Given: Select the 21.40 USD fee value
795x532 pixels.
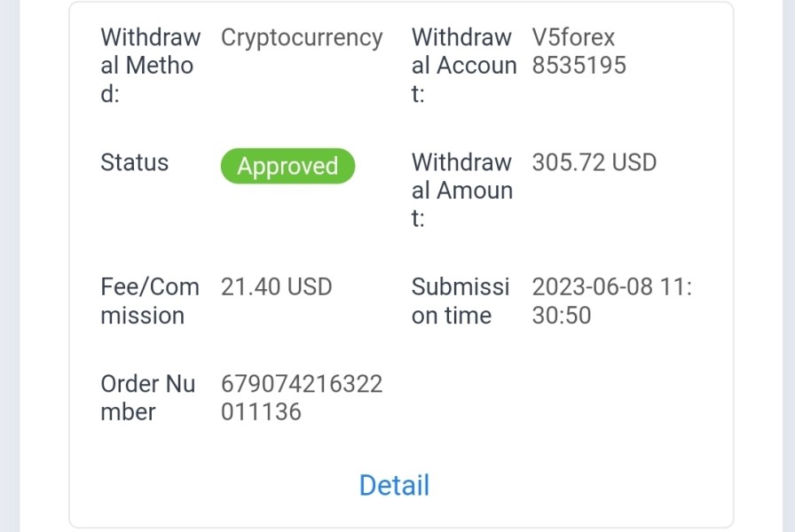Looking at the screenshot, I should [276, 287].
